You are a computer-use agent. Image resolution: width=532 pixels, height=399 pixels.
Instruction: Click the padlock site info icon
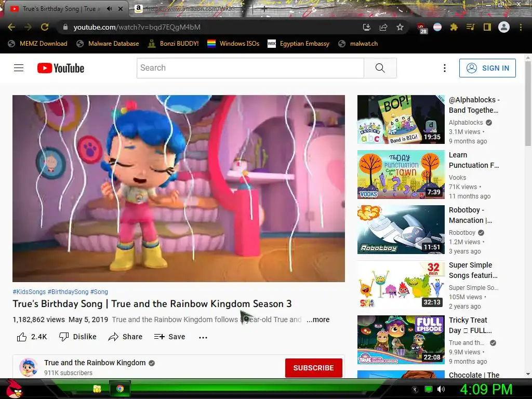65,27
